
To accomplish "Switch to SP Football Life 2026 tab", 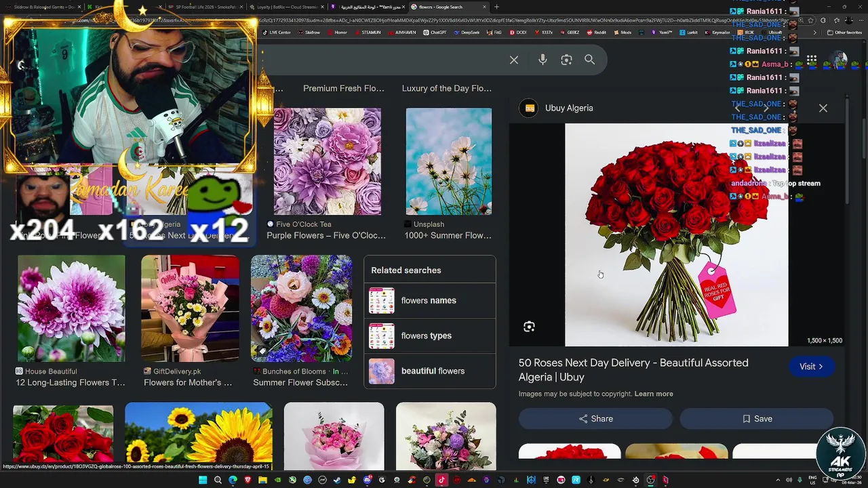I will point(205,7).
